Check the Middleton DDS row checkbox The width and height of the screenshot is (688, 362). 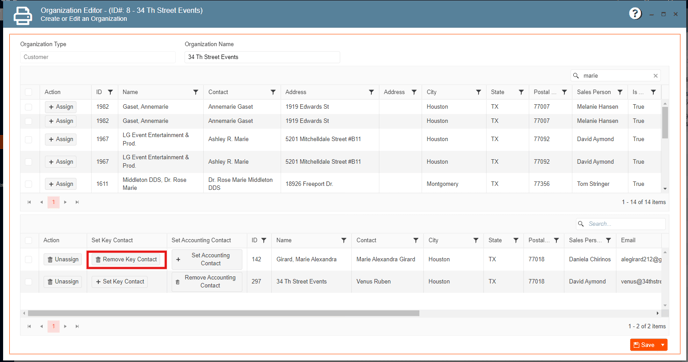tap(29, 184)
